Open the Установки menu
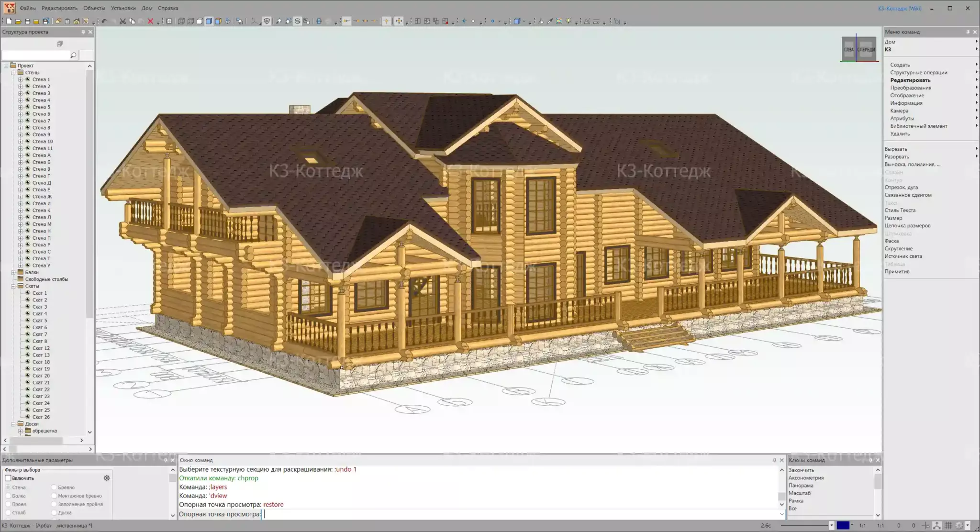Image resolution: width=980 pixels, height=532 pixels. (123, 8)
